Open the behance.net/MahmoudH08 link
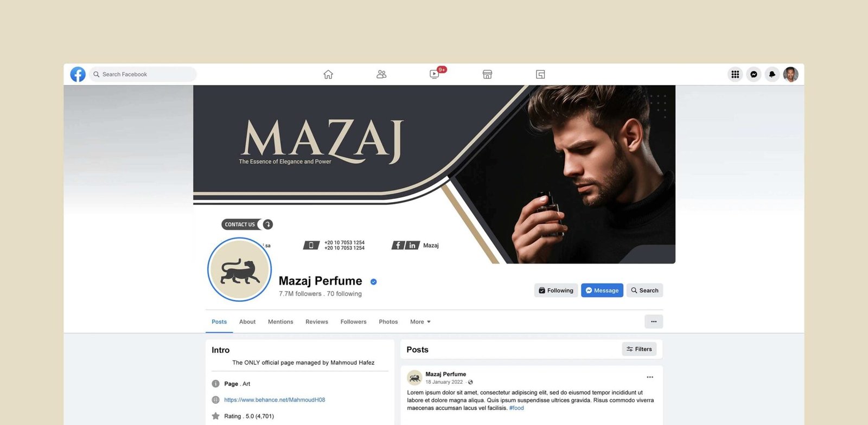Image resolution: width=868 pixels, height=425 pixels. 275,400
